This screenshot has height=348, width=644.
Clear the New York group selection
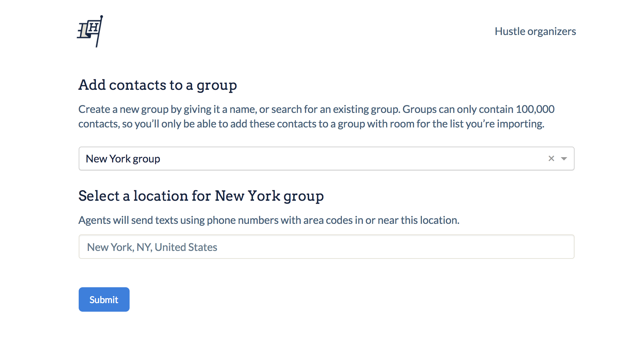[x=551, y=158]
